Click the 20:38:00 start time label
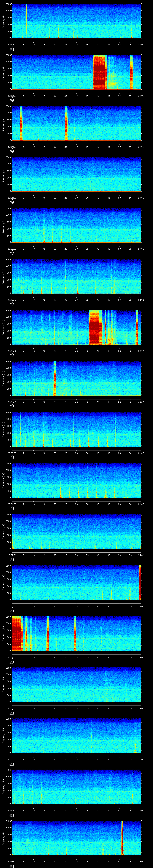 12,861
